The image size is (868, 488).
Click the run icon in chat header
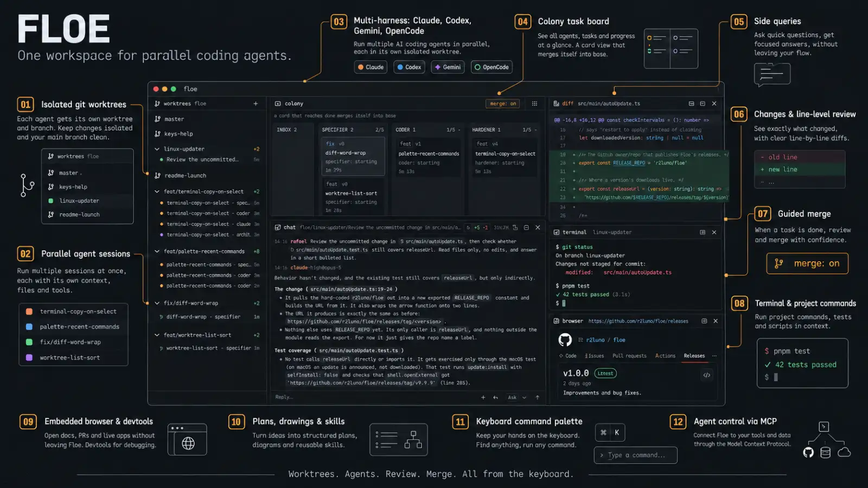pos(468,228)
